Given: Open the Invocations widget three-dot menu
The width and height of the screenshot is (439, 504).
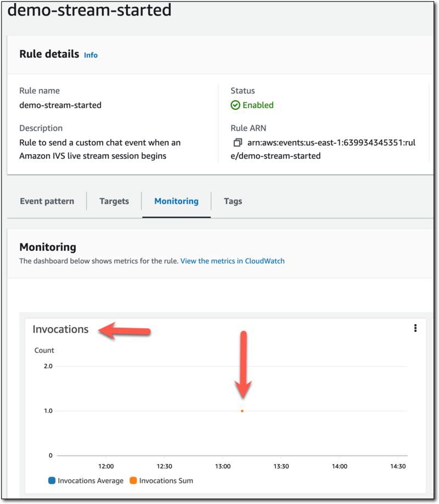Looking at the screenshot, I should click(x=415, y=328).
